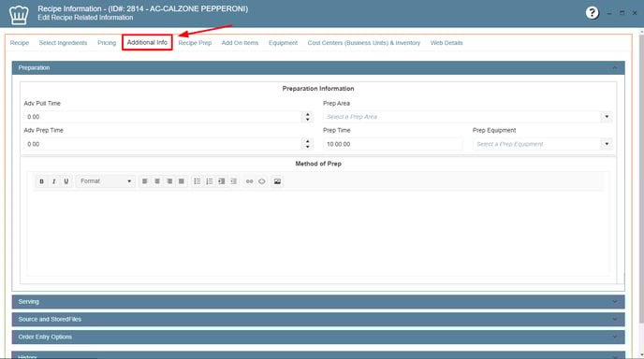Viewport: 644px width, 359px height.
Task: Click the Select a Prep Equipment field
Action: (537, 144)
